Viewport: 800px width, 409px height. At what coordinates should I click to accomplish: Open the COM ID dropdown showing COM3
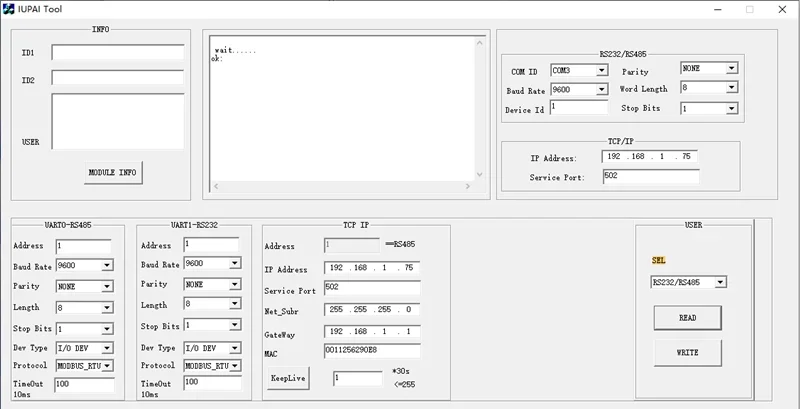tap(579, 70)
